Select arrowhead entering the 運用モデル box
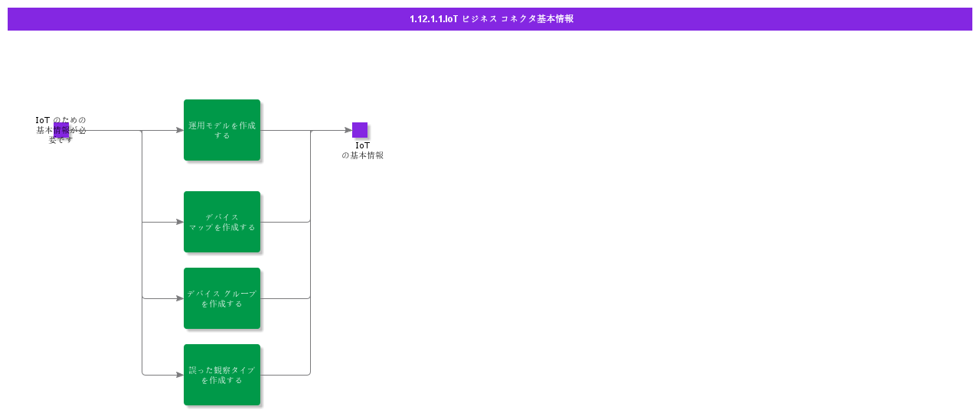 pyautogui.click(x=179, y=130)
